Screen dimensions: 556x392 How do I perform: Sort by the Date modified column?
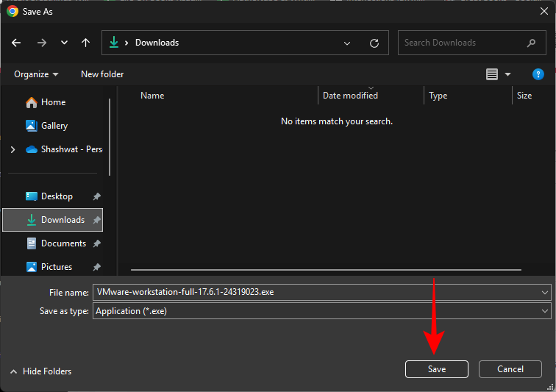[351, 96]
